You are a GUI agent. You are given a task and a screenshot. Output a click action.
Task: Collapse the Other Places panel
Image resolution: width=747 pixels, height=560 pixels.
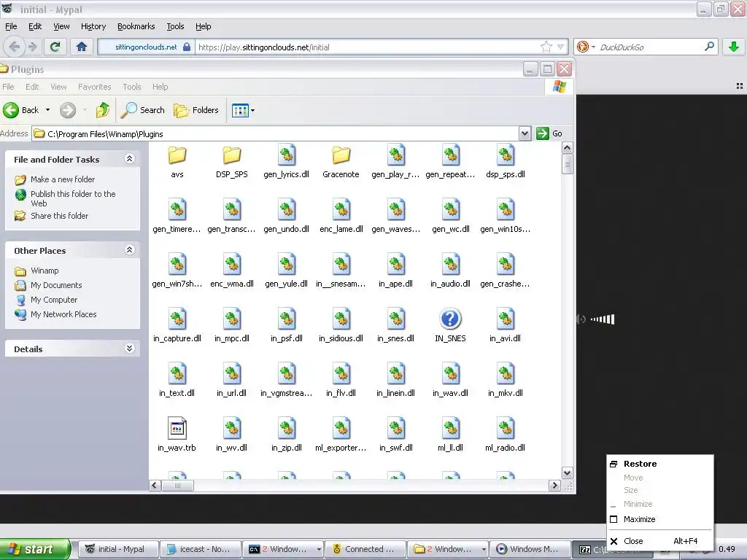129,249
